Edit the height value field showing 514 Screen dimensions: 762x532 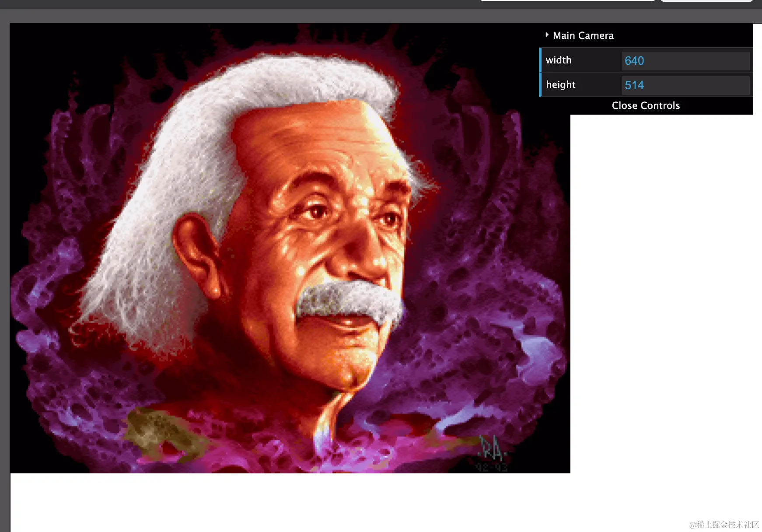pos(685,85)
